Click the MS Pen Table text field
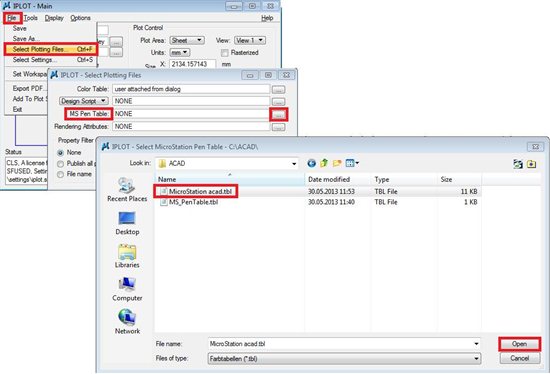550x374 pixels. tap(191, 114)
